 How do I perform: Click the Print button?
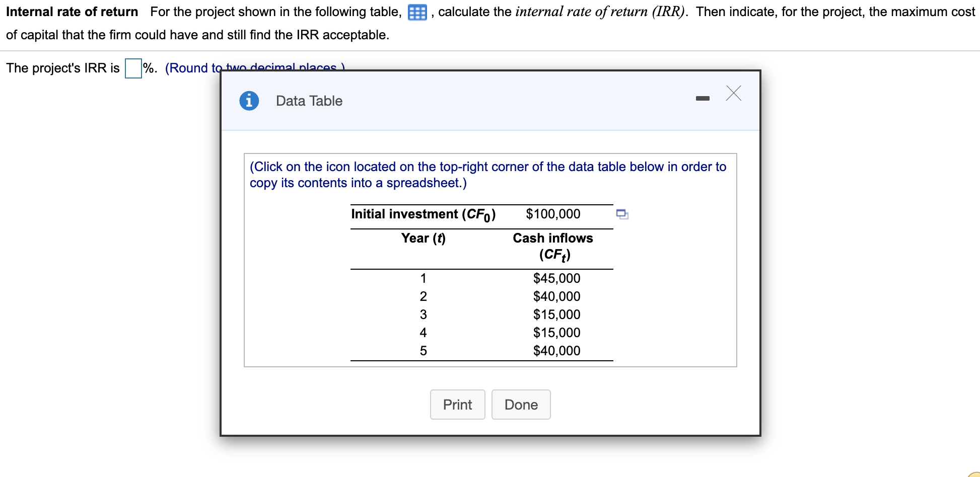pyautogui.click(x=457, y=404)
